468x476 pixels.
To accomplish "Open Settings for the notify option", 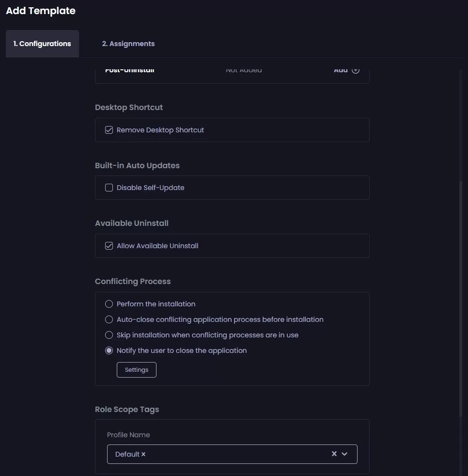I will tap(136, 369).
